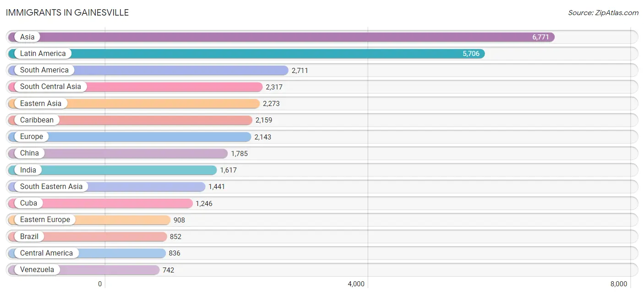Click the Asia bar label
This screenshot has height=295, width=644.
(27, 37)
